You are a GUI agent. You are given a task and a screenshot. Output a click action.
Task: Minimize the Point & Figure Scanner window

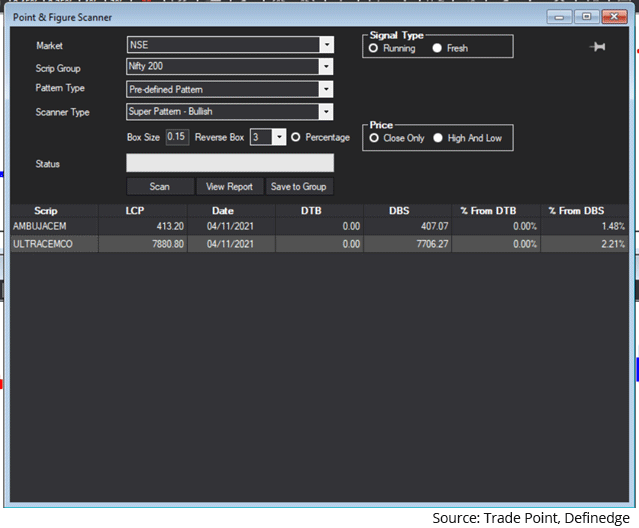point(559,17)
